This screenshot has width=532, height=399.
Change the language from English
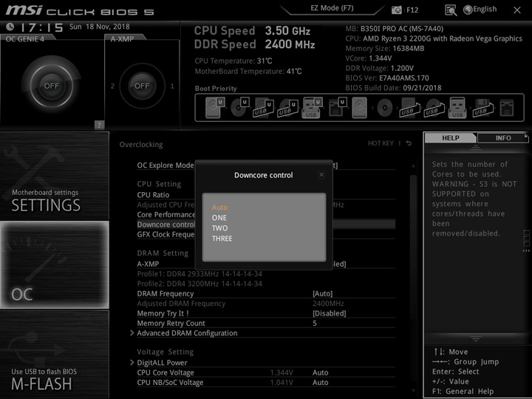485,9
